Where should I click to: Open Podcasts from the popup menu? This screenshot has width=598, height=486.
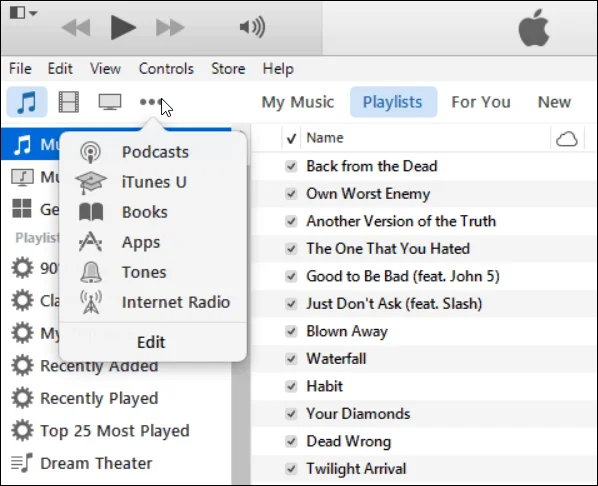(x=155, y=152)
